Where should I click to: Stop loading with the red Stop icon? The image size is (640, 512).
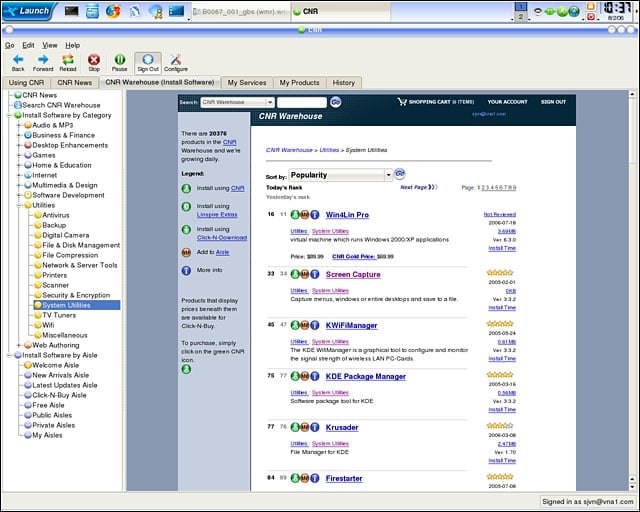pos(94,60)
